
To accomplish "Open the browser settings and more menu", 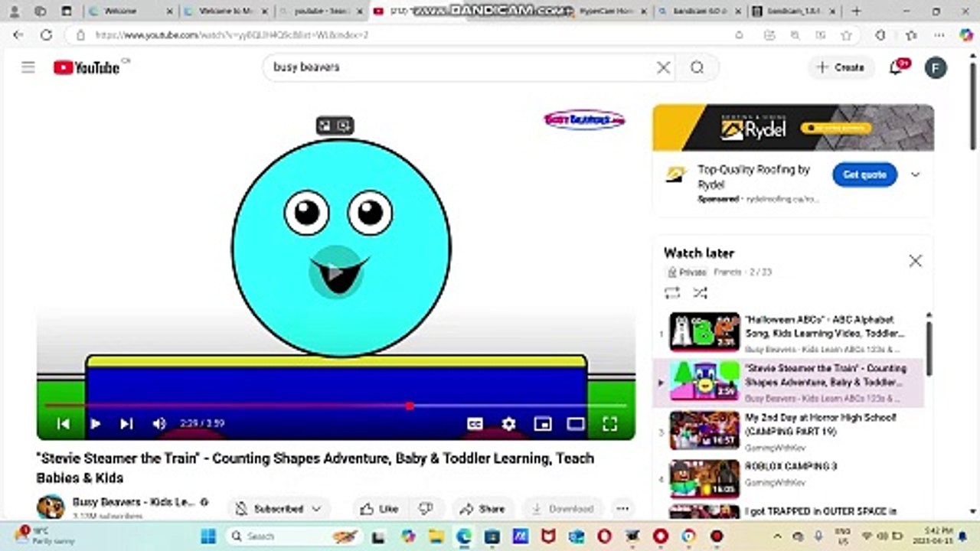I will pos(939,35).
